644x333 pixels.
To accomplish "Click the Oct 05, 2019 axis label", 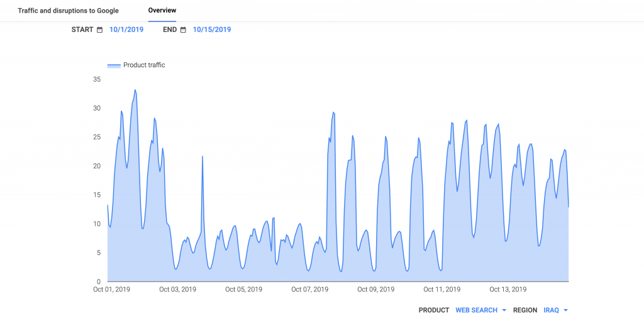I will pyautogui.click(x=243, y=290).
